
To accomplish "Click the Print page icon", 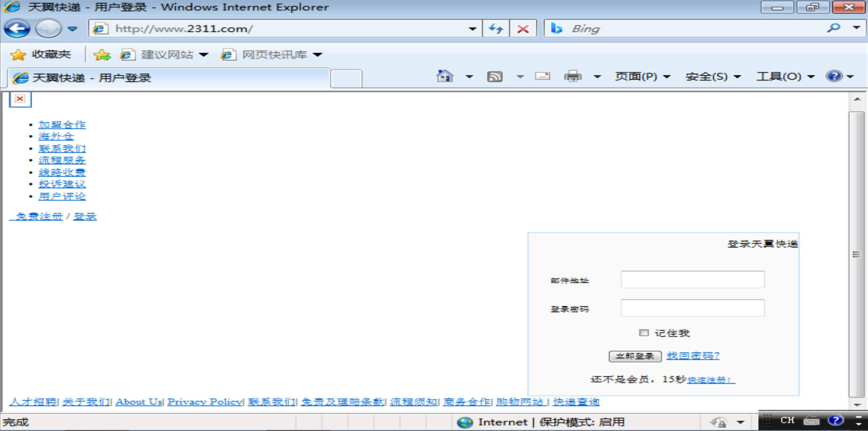I will point(573,77).
